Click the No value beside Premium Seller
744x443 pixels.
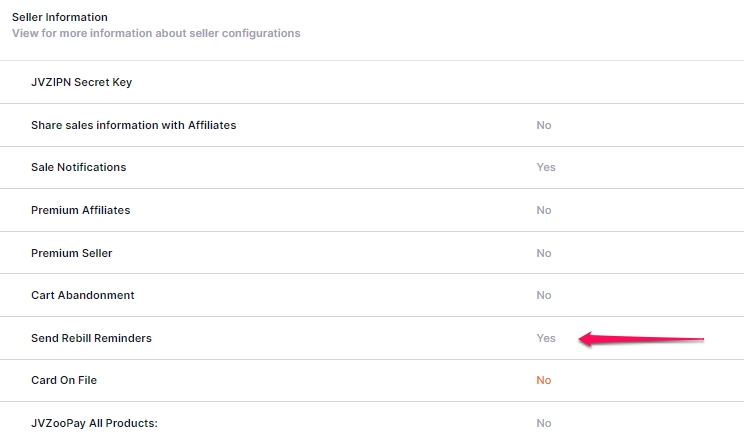544,253
